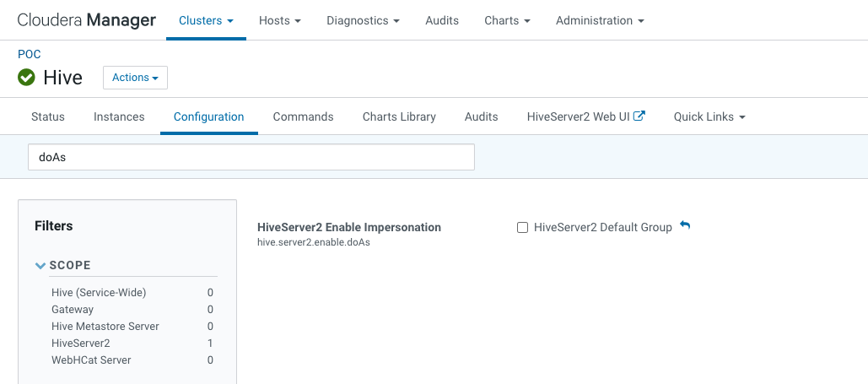This screenshot has height=384, width=868.
Task: Filter by WebHCat Server scope
Action: coord(91,360)
